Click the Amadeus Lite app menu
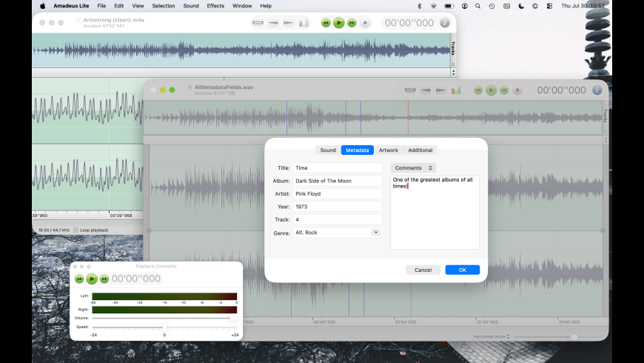This screenshot has height=363, width=644. [71, 6]
